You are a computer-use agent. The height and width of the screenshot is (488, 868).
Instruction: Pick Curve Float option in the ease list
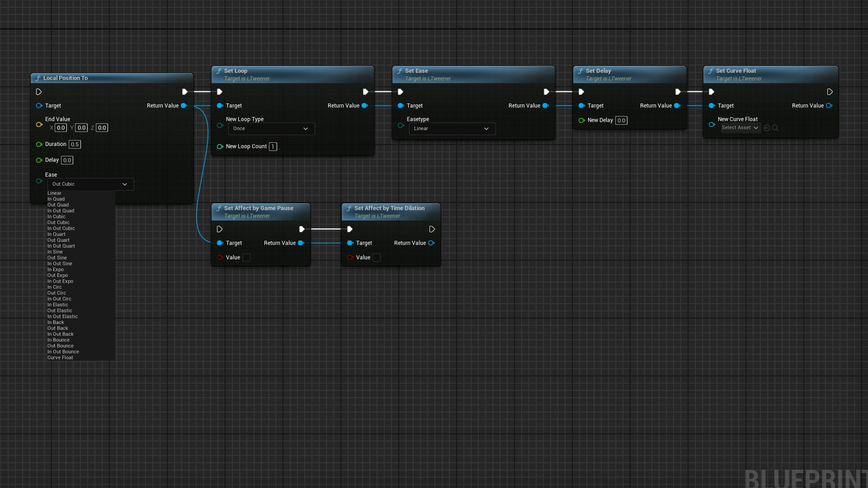(60, 357)
